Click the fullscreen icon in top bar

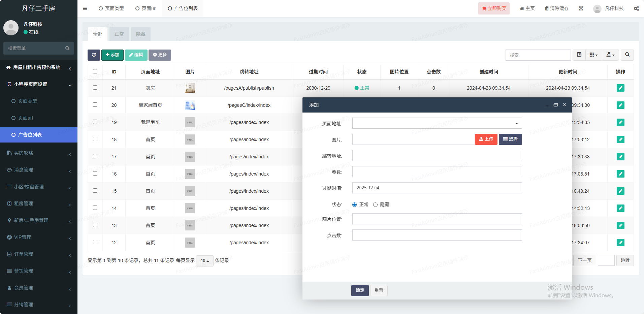coord(581,8)
